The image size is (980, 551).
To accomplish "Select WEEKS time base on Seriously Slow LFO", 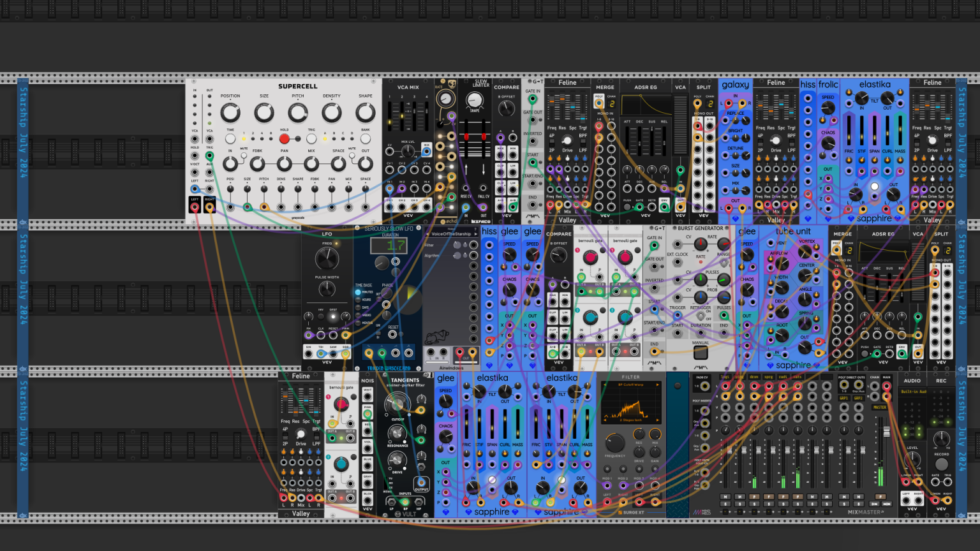I will click(359, 315).
